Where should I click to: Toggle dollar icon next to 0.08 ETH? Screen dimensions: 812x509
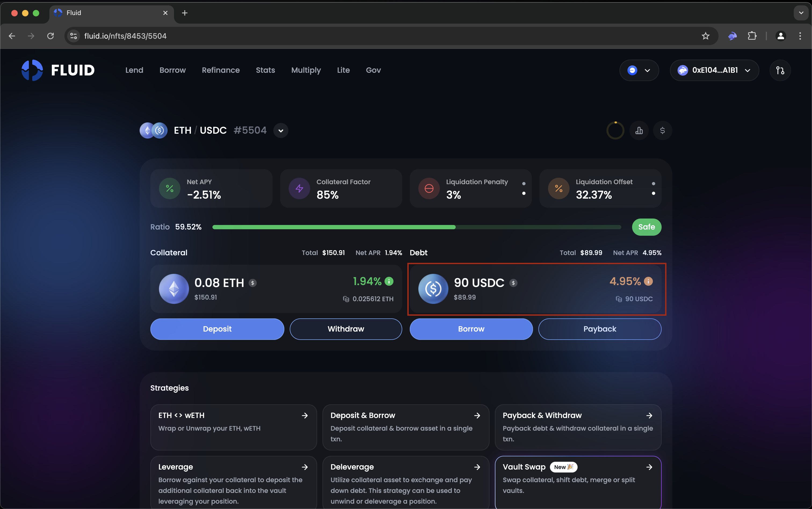point(252,283)
